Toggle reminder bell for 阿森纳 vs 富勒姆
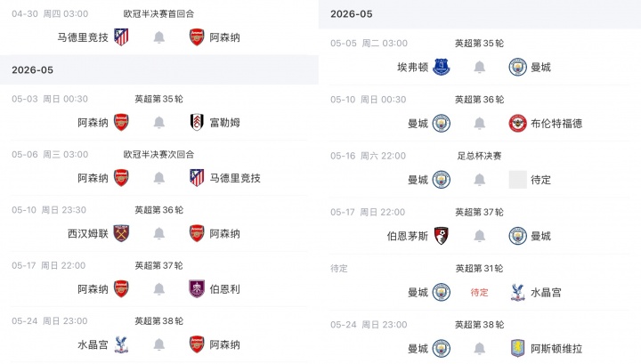This screenshot has width=641, height=364. coord(159,122)
